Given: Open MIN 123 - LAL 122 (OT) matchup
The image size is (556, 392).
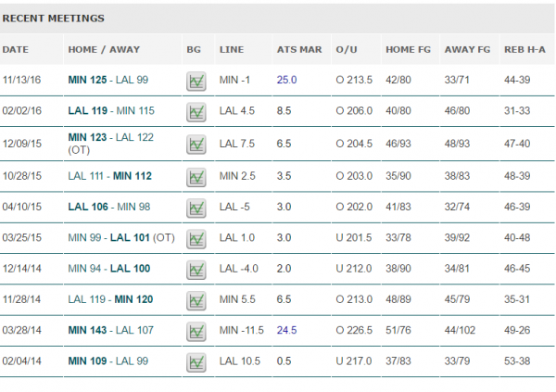Looking at the screenshot, I should [110, 144].
